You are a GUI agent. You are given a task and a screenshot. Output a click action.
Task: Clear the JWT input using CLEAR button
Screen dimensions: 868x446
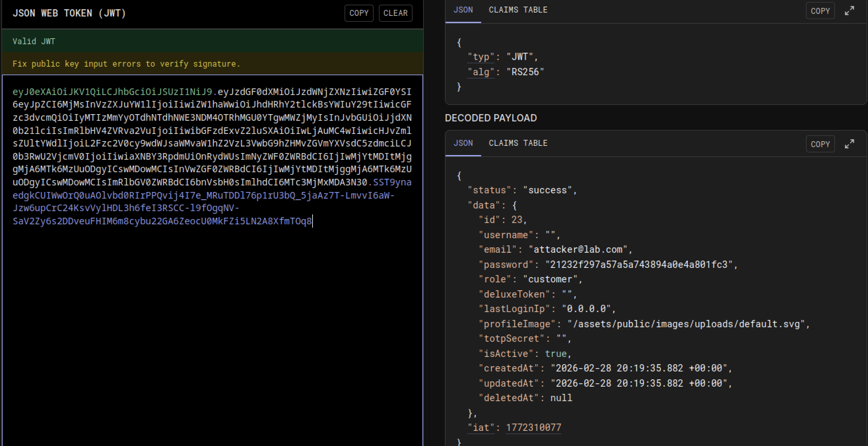tap(395, 13)
